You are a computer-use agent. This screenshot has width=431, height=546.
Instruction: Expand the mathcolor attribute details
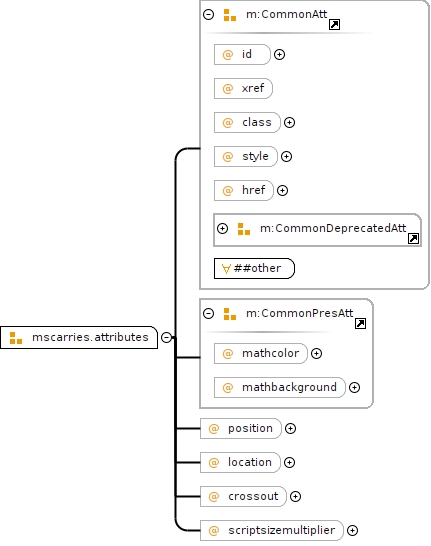click(x=316, y=354)
